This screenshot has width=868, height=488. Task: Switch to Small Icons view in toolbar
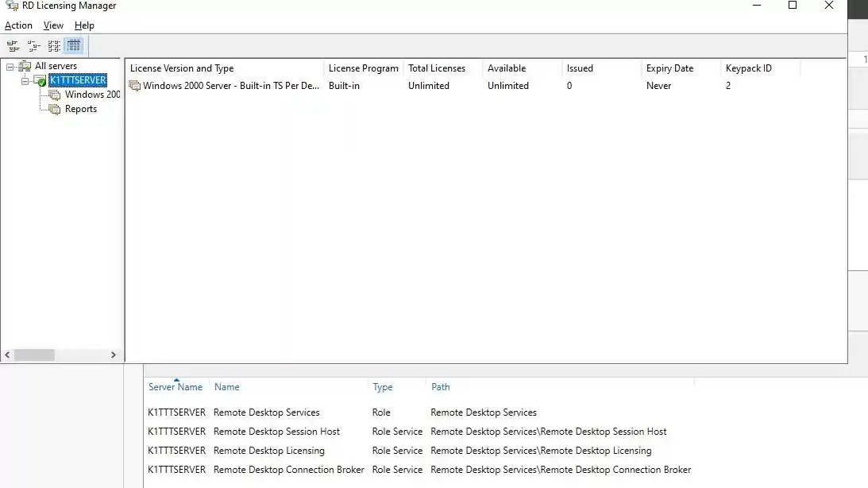pyautogui.click(x=33, y=46)
